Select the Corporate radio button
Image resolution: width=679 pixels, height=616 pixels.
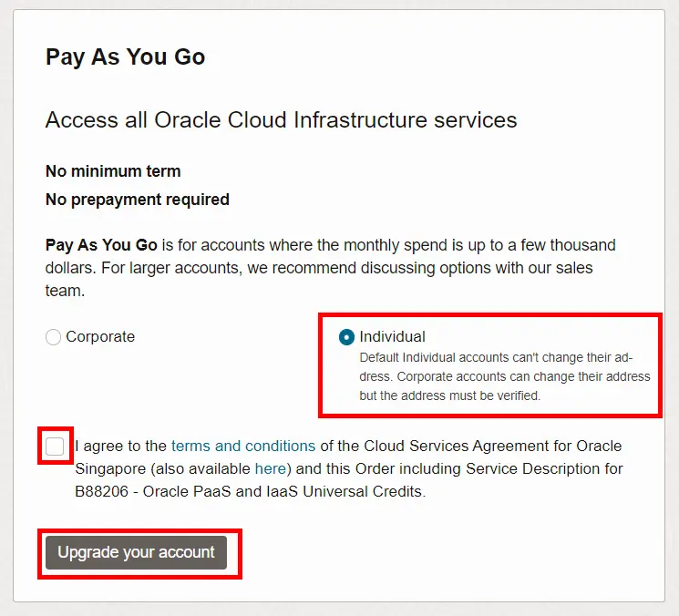[x=54, y=337]
